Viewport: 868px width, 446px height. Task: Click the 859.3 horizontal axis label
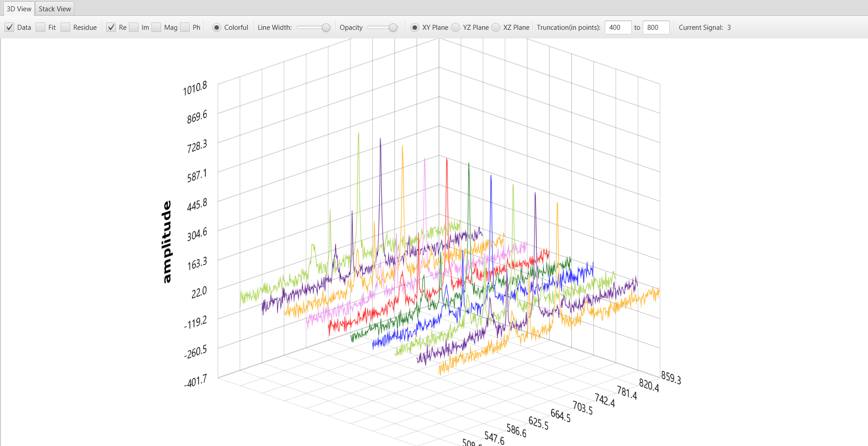pos(671,377)
